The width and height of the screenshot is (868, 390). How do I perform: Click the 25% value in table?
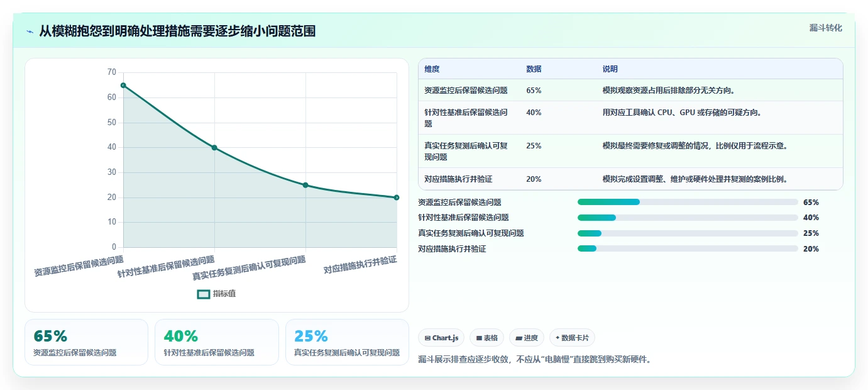(534, 146)
